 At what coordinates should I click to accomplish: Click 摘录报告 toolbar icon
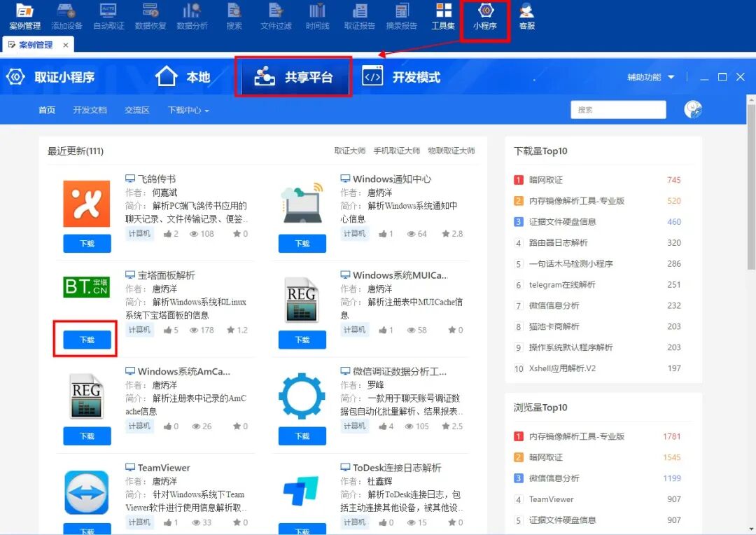pyautogui.click(x=401, y=16)
